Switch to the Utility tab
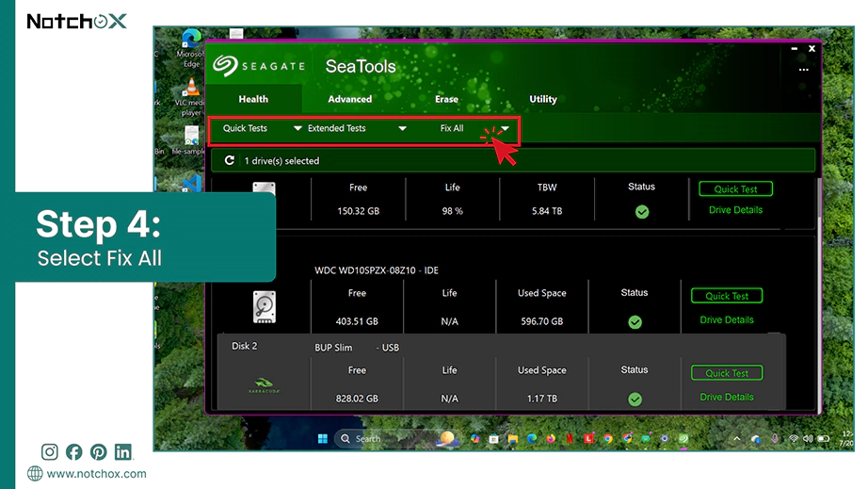868x489 pixels. click(x=543, y=99)
